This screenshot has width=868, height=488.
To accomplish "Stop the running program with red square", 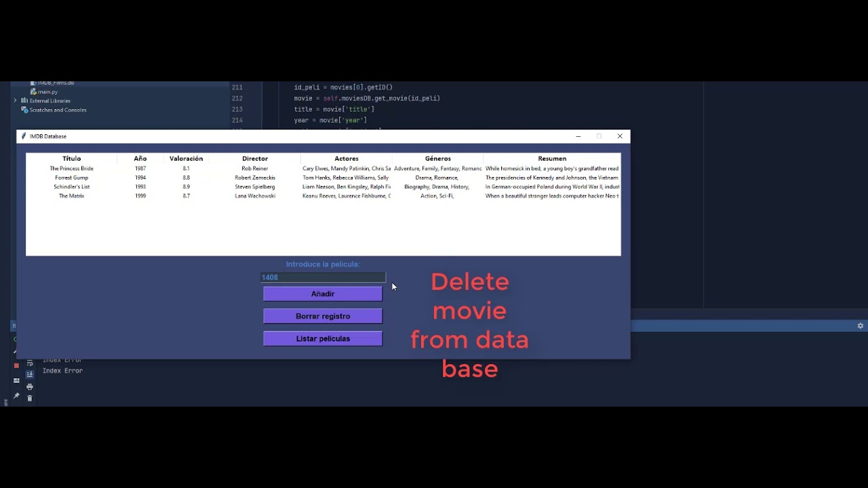I will (16, 365).
